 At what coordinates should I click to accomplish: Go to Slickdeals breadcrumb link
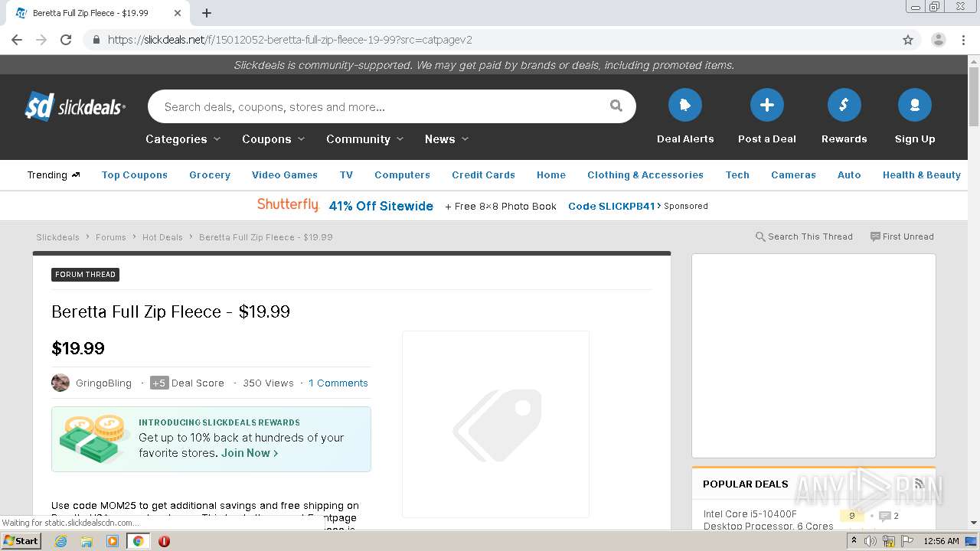click(x=57, y=237)
